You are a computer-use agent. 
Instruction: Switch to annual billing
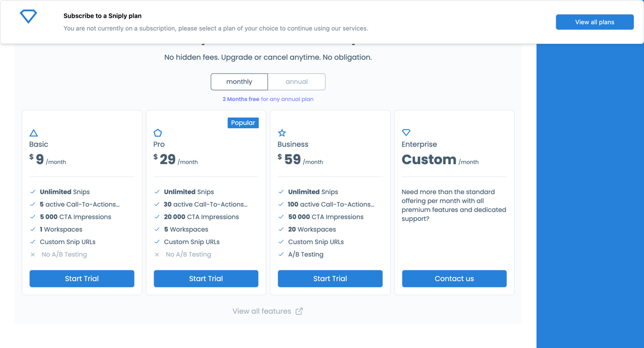coord(296,82)
